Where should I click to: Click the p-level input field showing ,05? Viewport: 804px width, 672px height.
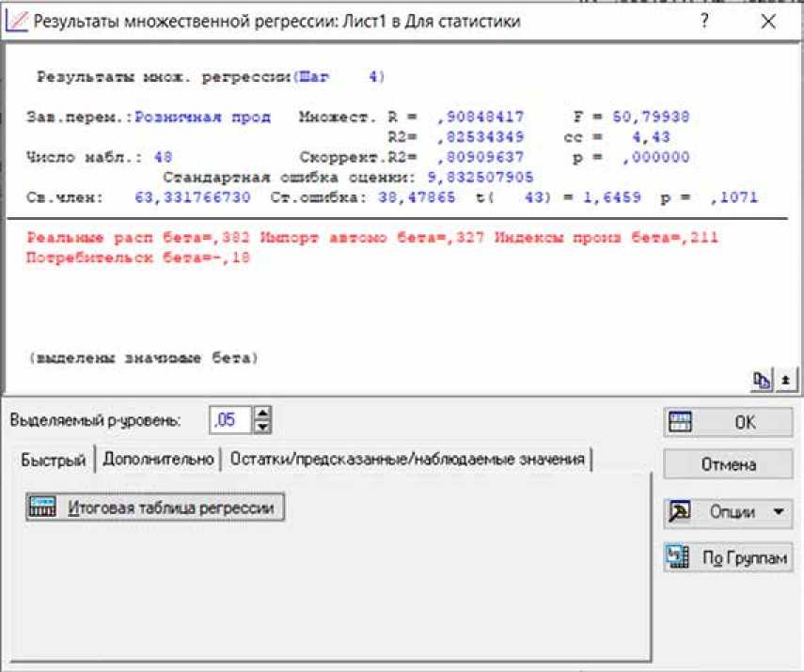pos(230,420)
